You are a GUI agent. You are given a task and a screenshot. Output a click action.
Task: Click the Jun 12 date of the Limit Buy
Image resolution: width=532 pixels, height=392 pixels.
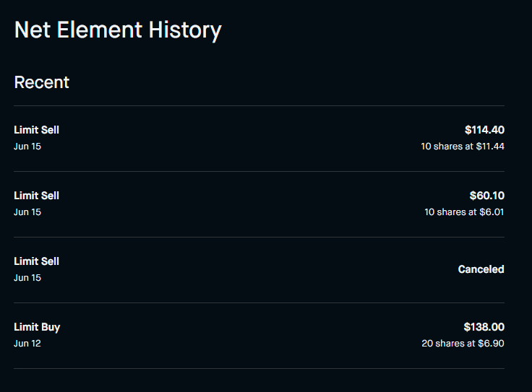(x=27, y=344)
